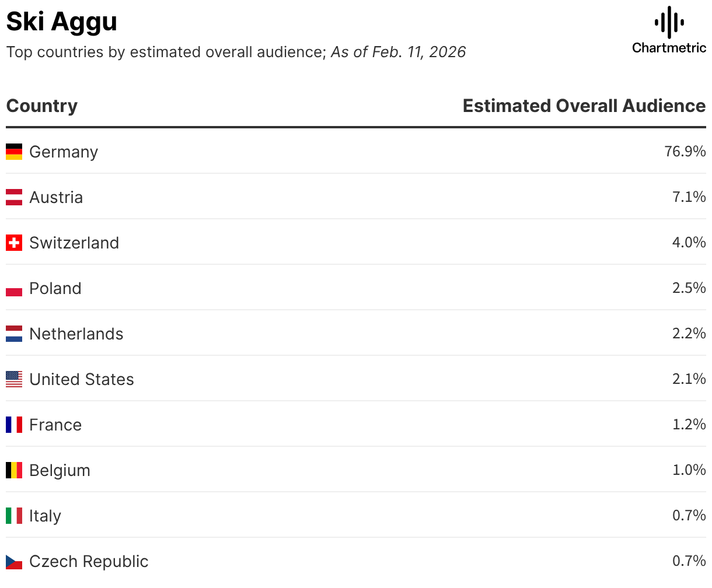The image size is (712, 588).
Task: Click the Italy flag icon
Action: [x=14, y=516]
